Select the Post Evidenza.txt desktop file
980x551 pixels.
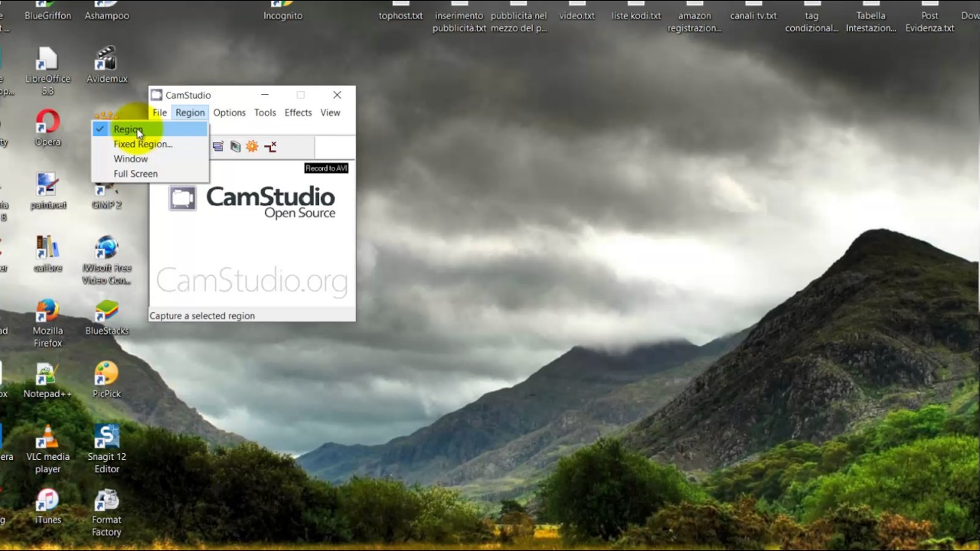coord(929,21)
